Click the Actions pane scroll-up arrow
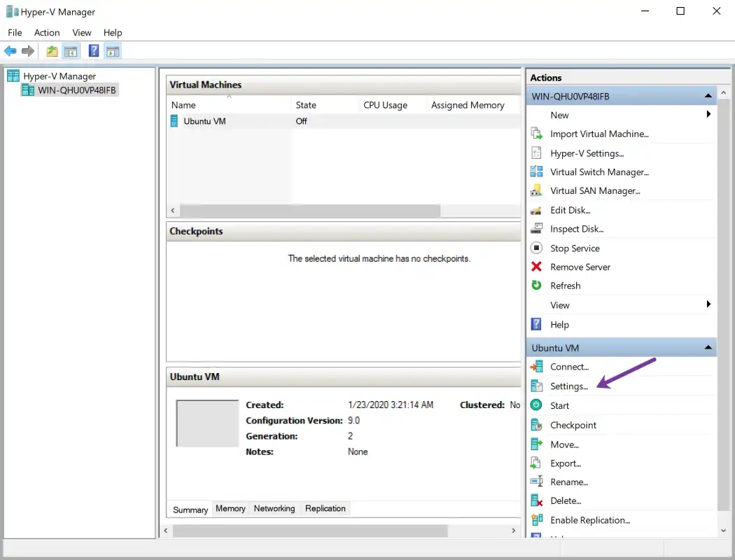 point(723,93)
